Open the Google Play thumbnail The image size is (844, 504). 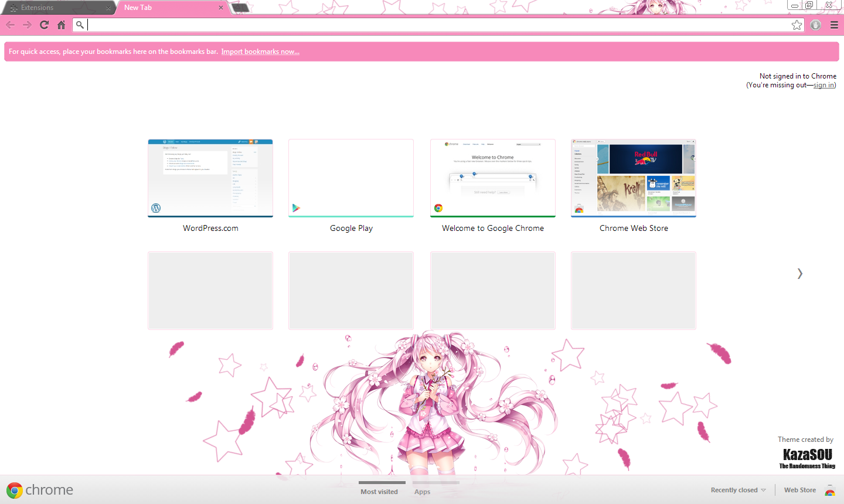pos(351,178)
